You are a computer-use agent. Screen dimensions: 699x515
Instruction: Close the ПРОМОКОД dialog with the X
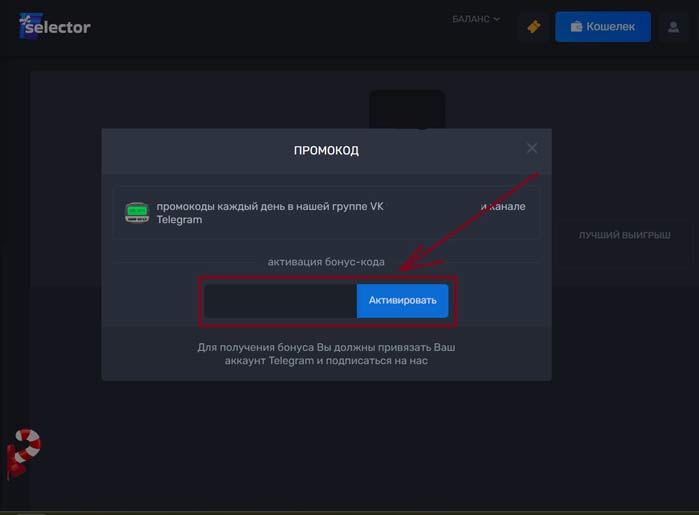tap(532, 148)
